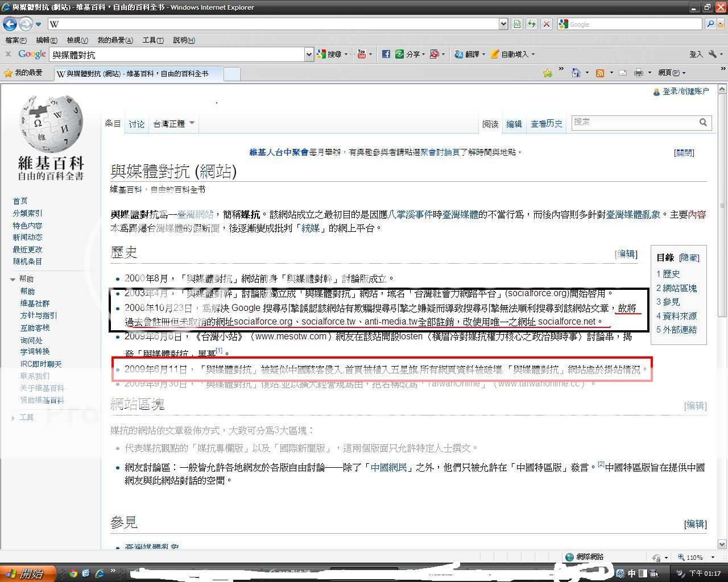Click the RSS feeds icon
This screenshot has height=582, width=728.
[600, 73]
